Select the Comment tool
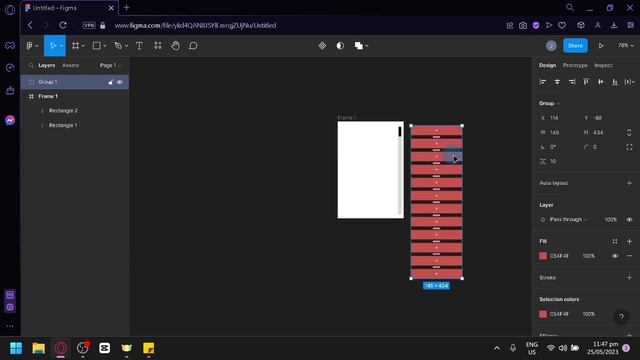The width and height of the screenshot is (640, 360). 193,46
